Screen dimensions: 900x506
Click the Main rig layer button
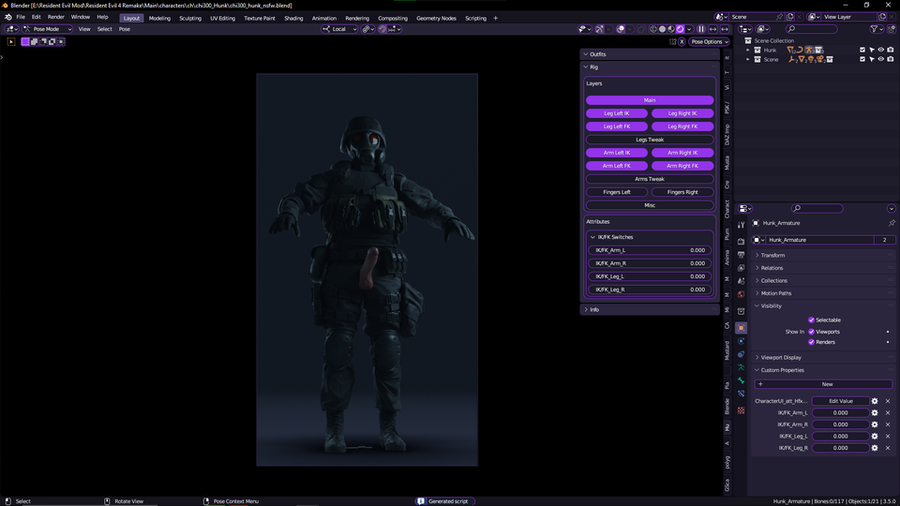650,100
